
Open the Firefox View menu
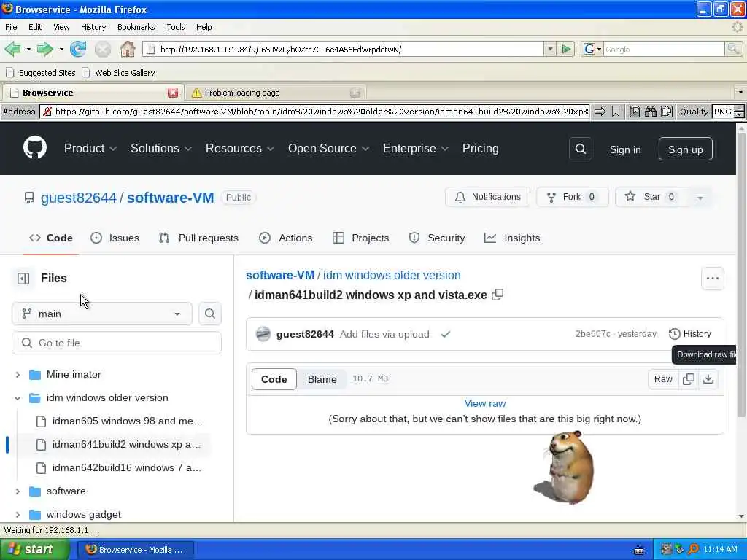[61, 27]
